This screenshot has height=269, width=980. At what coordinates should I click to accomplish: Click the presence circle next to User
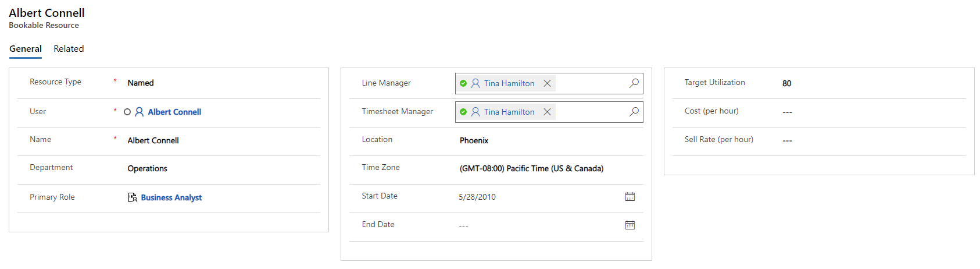[x=127, y=112]
